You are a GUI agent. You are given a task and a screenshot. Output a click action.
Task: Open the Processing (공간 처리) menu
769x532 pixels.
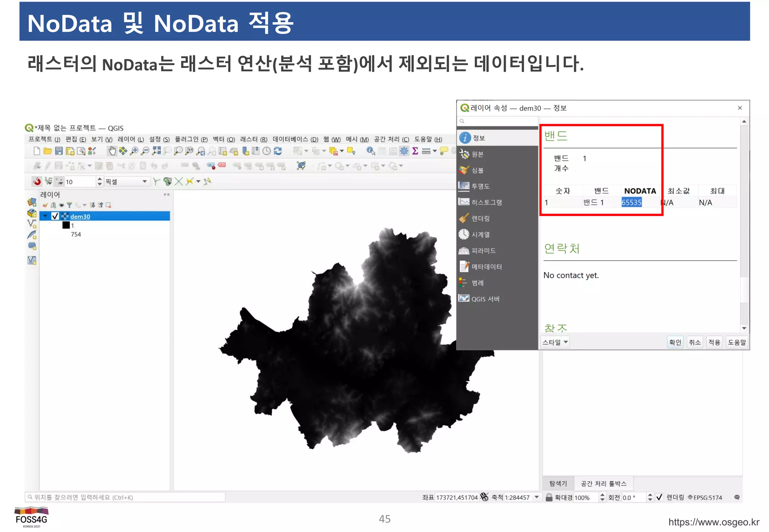pyautogui.click(x=391, y=140)
